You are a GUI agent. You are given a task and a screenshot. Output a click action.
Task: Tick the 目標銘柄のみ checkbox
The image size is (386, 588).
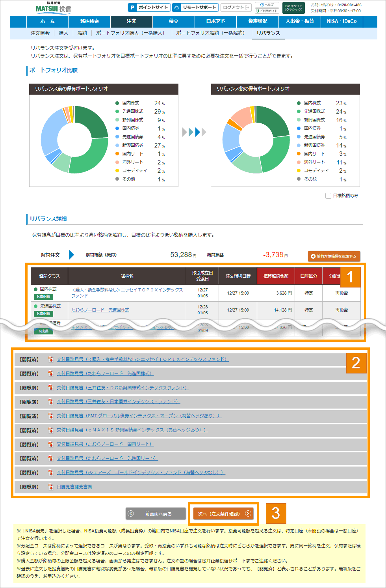[x=328, y=196]
